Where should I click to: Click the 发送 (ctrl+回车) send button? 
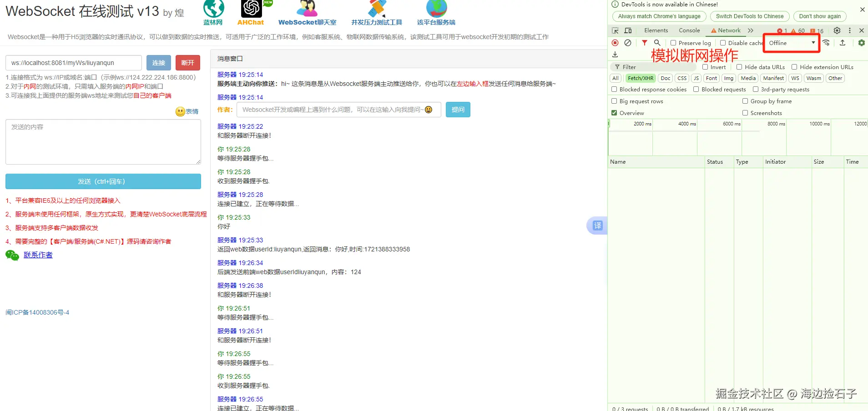[x=103, y=181]
